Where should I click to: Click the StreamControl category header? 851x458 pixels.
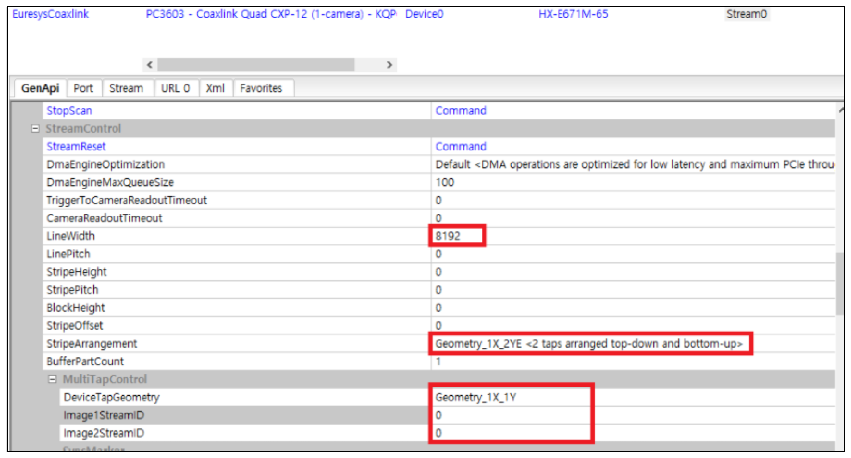coord(83,129)
